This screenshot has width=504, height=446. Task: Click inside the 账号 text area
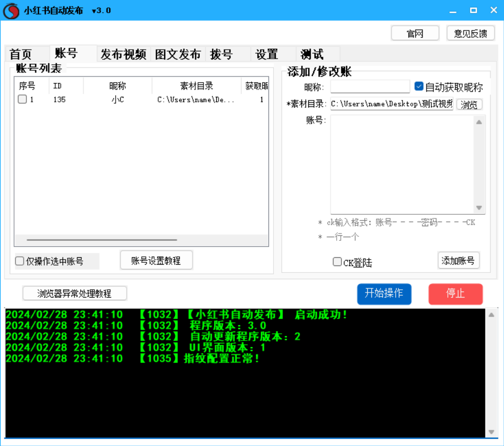point(402,165)
